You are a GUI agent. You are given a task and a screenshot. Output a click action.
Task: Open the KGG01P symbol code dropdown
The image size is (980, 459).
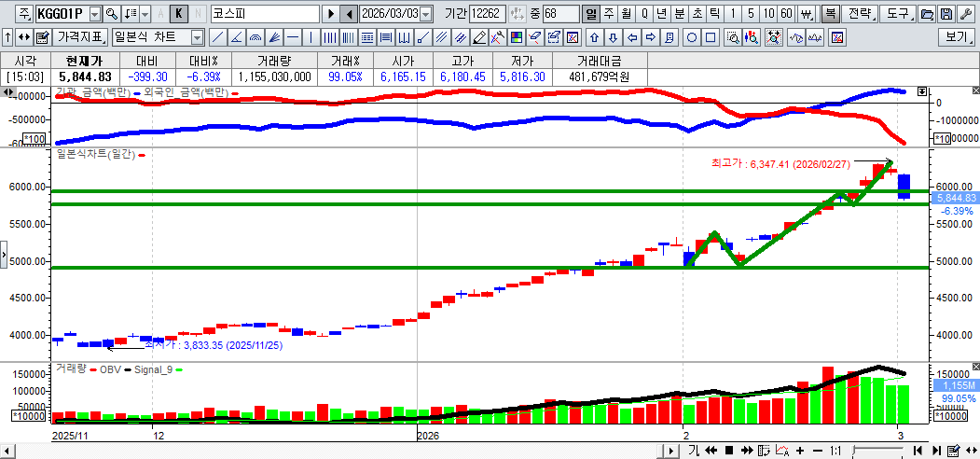click(x=94, y=15)
